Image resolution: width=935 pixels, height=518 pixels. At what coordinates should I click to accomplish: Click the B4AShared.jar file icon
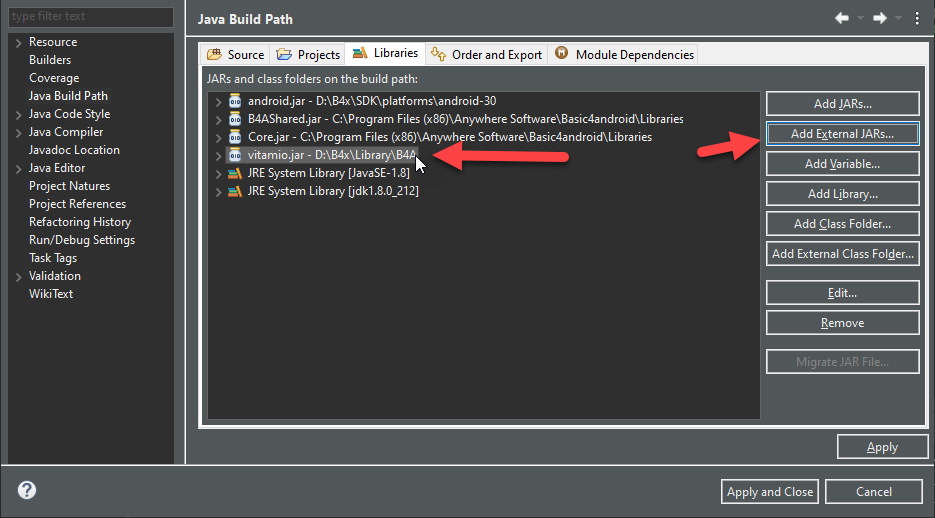pyautogui.click(x=235, y=119)
